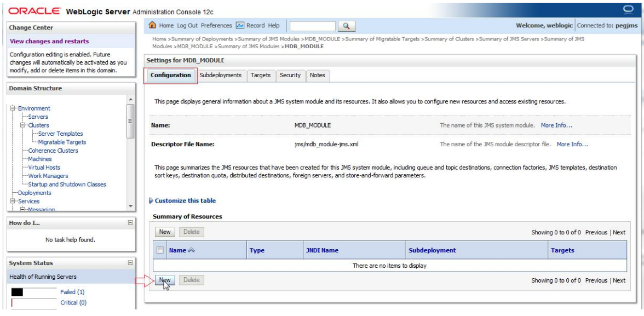This screenshot has height=316, width=644.
Task: Click Home breadcrumb link
Action: coord(159,39)
